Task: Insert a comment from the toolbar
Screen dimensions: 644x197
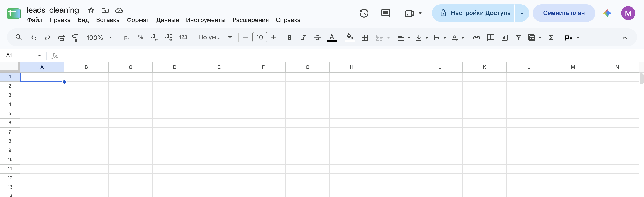Action: [x=490, y=37]
